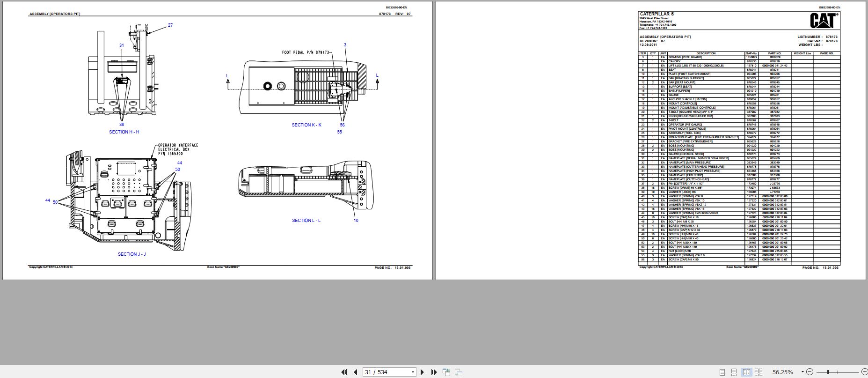The image size is (868, 378).
Task: Go to the next page
Action: coord(422,372)
